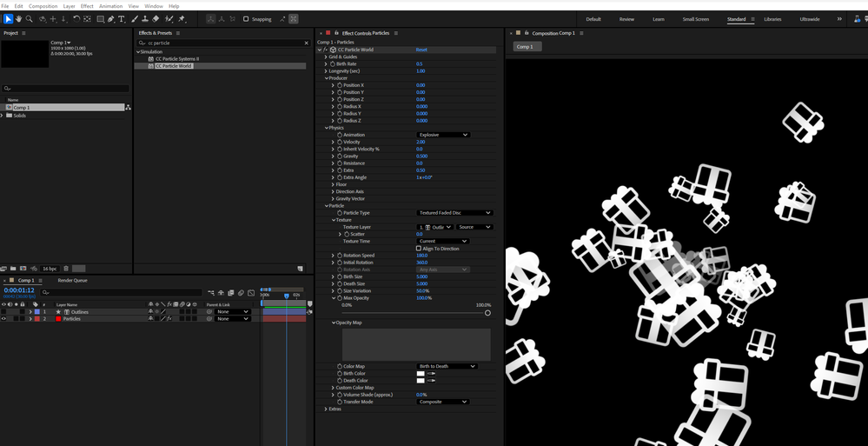This screenshot has height=446, width=868.
Task: Select the Hand tool
Action: coord(19,18)
